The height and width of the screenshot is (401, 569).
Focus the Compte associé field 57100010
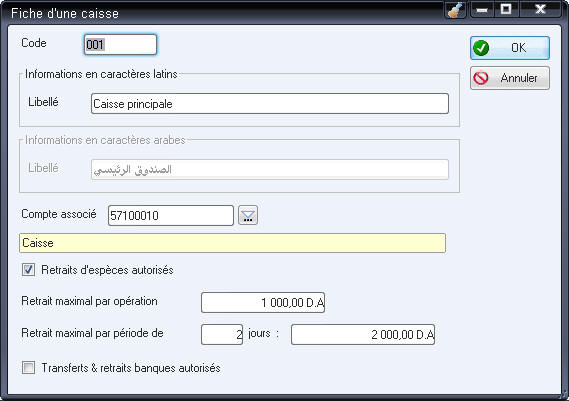[171, 216]
